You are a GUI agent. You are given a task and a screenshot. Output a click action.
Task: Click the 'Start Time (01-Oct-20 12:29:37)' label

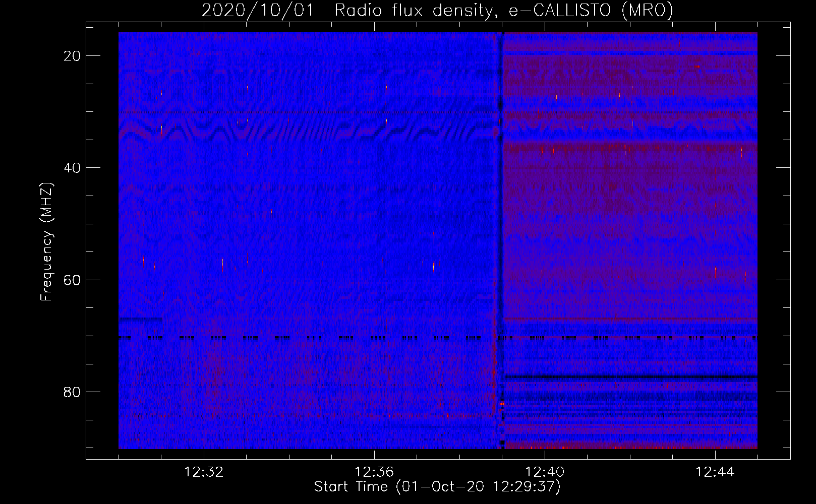click(437, 487)
